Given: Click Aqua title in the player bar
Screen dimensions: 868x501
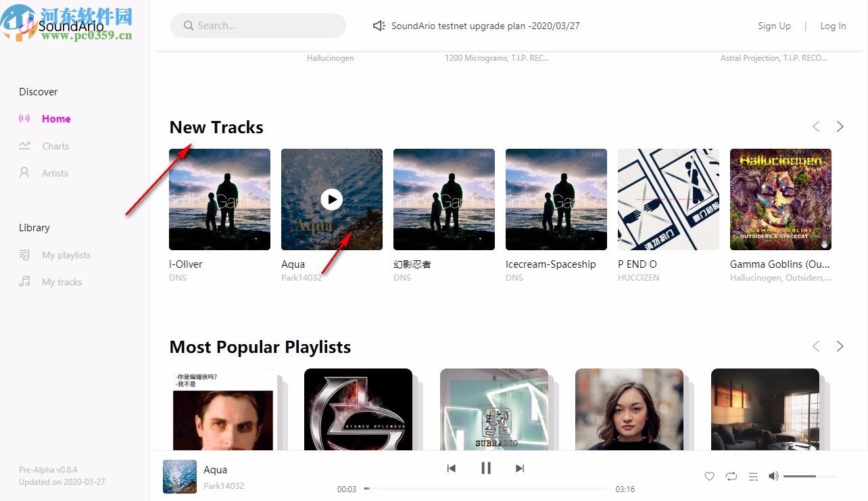Looking at the screenshot, I should tap(215, 470).
